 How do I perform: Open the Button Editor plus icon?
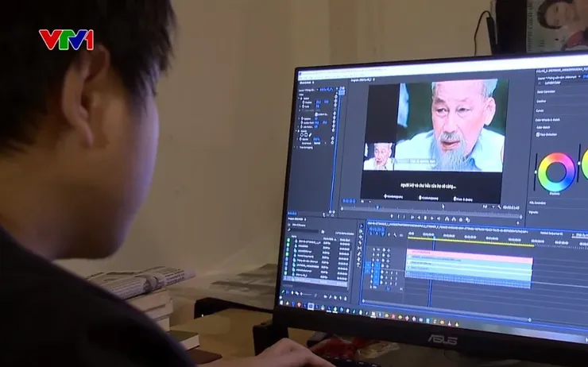point(518,223)
